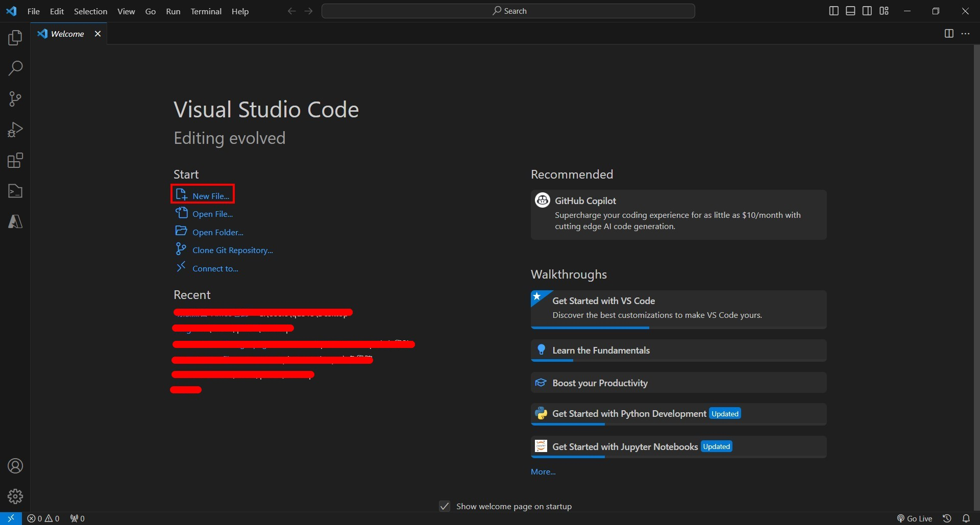Start the Go Live server
Viewport: 980px width, 525px height.
[x=915, y=518]
